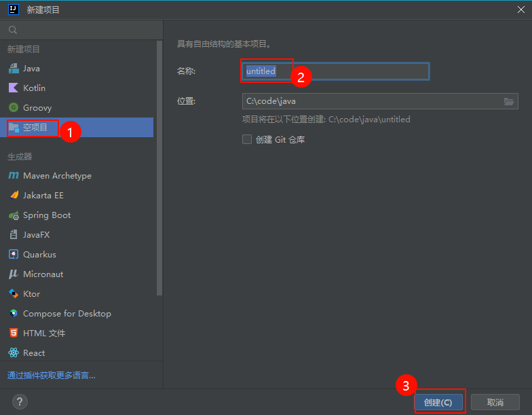Select the Ktor generator entry
Image resolution: width=532 pixels, height=415 pixels.
click(77, 293)
